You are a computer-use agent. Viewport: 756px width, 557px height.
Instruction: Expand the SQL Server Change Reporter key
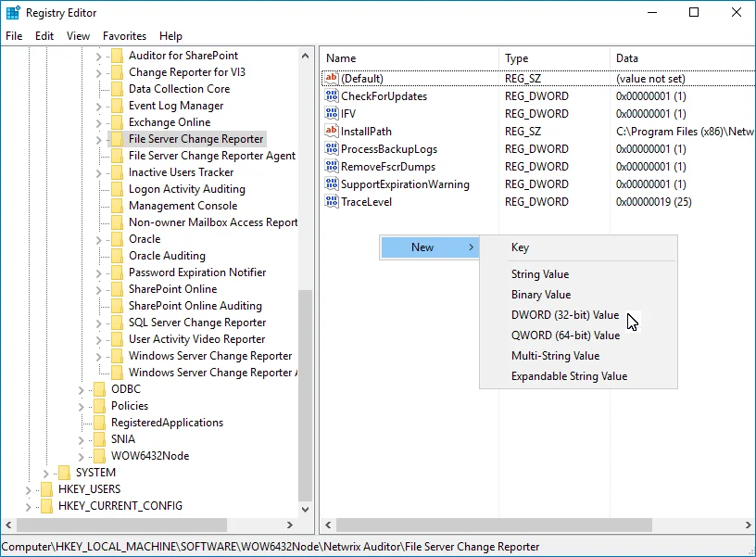[98, 323]
